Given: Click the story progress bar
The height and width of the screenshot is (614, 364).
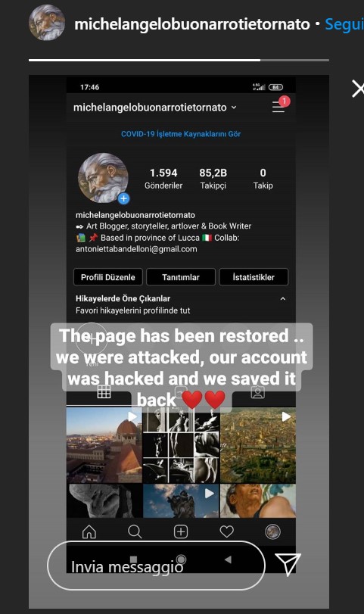Looking at the screenshot, I should click(179, 60).
